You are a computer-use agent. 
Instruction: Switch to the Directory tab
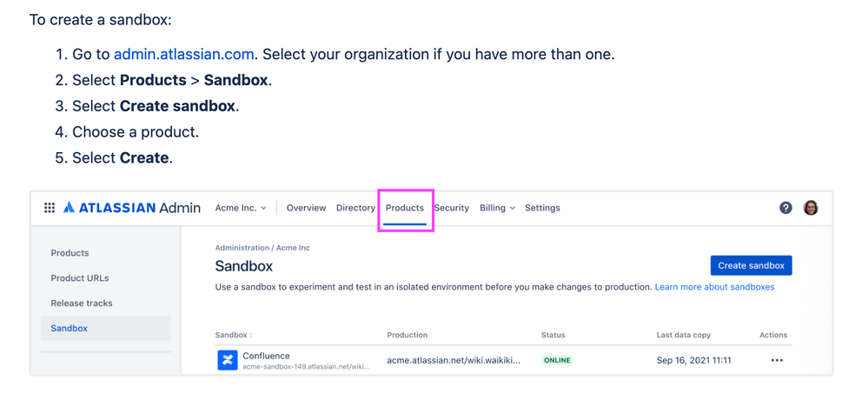click(355, 208)
